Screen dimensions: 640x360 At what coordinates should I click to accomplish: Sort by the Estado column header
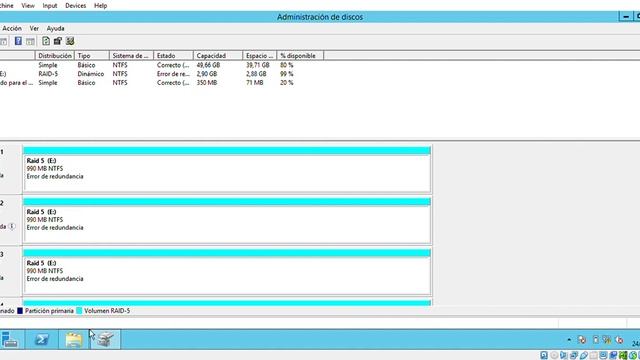pos(173,56)
